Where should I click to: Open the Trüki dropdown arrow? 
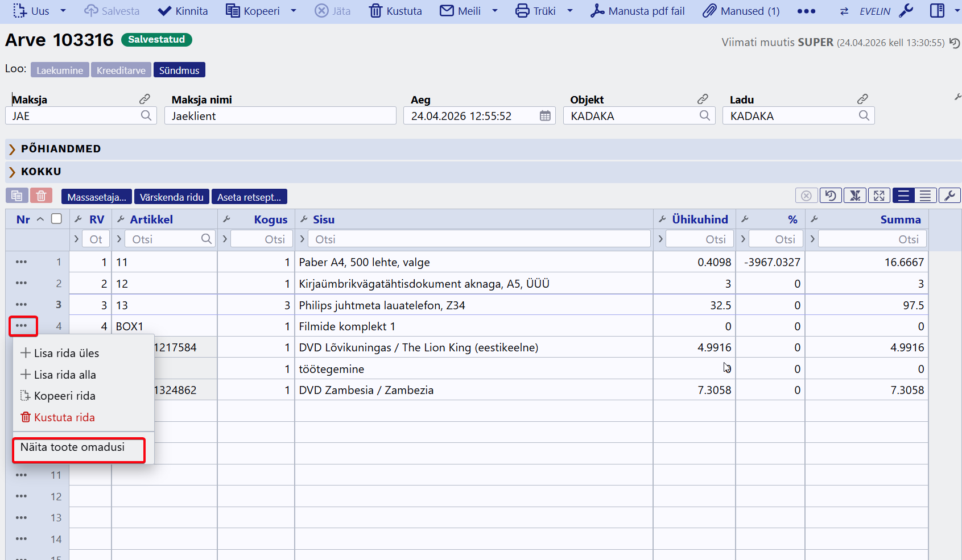coord(570,11)
